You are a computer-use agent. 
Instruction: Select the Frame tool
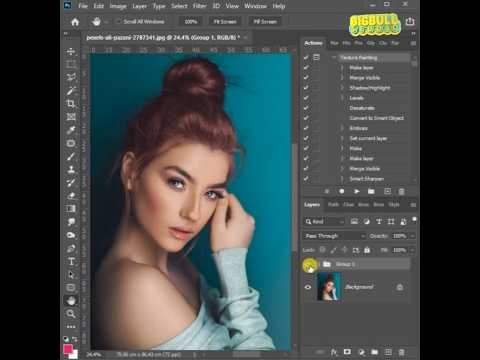71,117
